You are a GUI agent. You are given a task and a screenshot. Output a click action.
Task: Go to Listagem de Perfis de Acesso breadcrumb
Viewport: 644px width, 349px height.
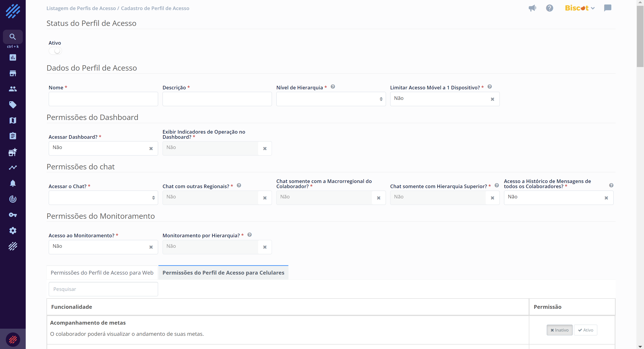click(x=81, y=8)
